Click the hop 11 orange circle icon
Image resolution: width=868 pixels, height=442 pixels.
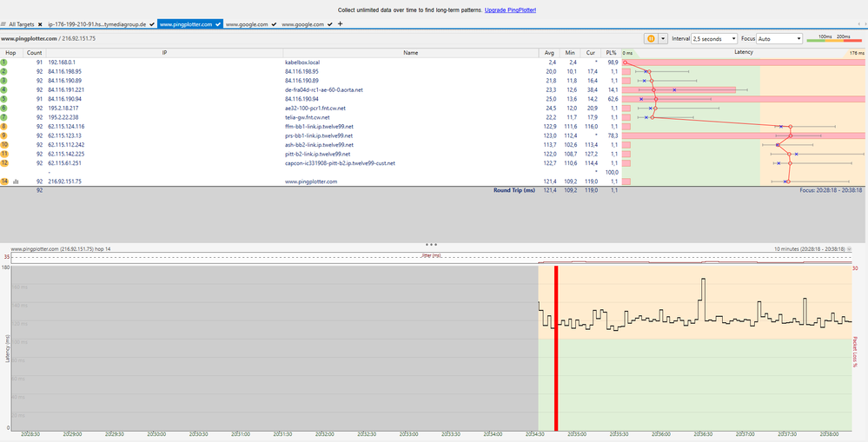tap(4, 154)
